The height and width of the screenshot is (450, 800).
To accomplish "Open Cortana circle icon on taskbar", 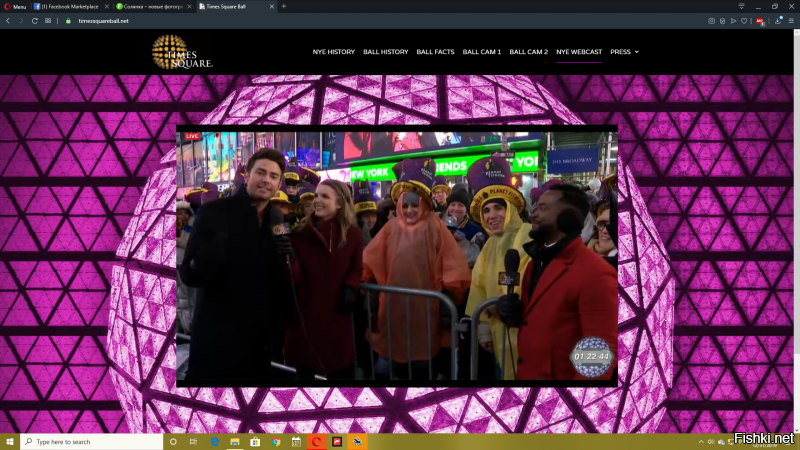I will 173,442.
